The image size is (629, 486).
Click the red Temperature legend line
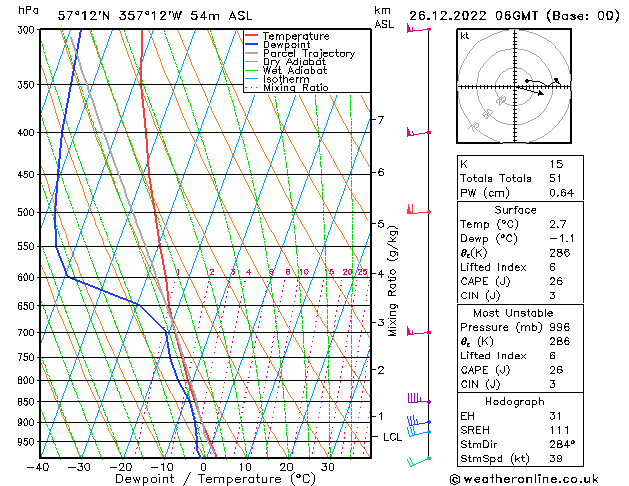click(251, 36)
